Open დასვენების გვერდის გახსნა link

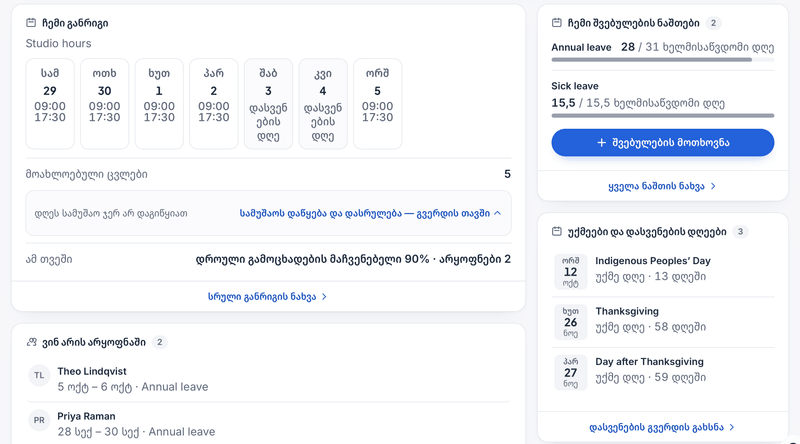662,427
